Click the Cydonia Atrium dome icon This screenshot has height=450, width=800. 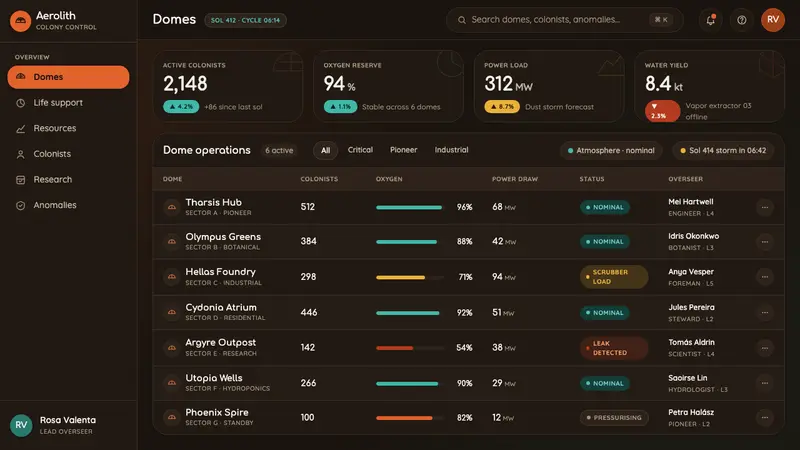(x=172, y=312)
